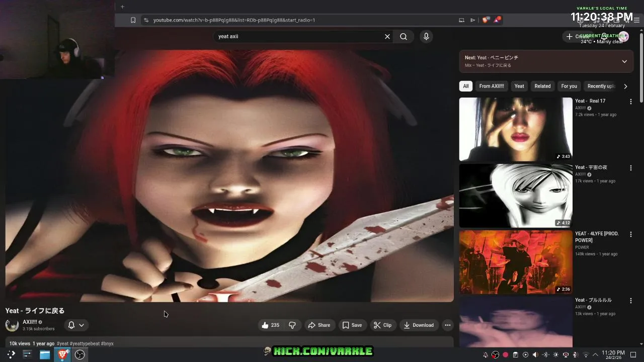Screen dimensions: 644x362
Task: Expand hidden system tray icons arrow
Action: pyautogui.click(x=595, y=355)
